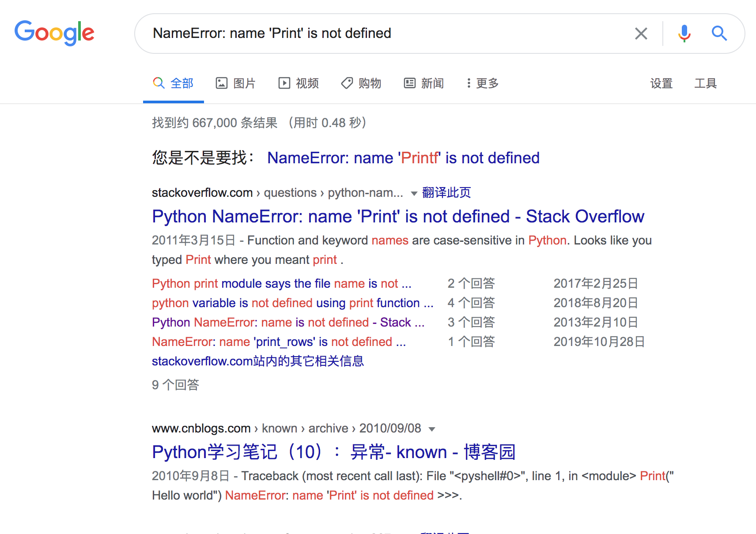
Task: Click the 全部 tab magnifier icon
Action: 159,83
